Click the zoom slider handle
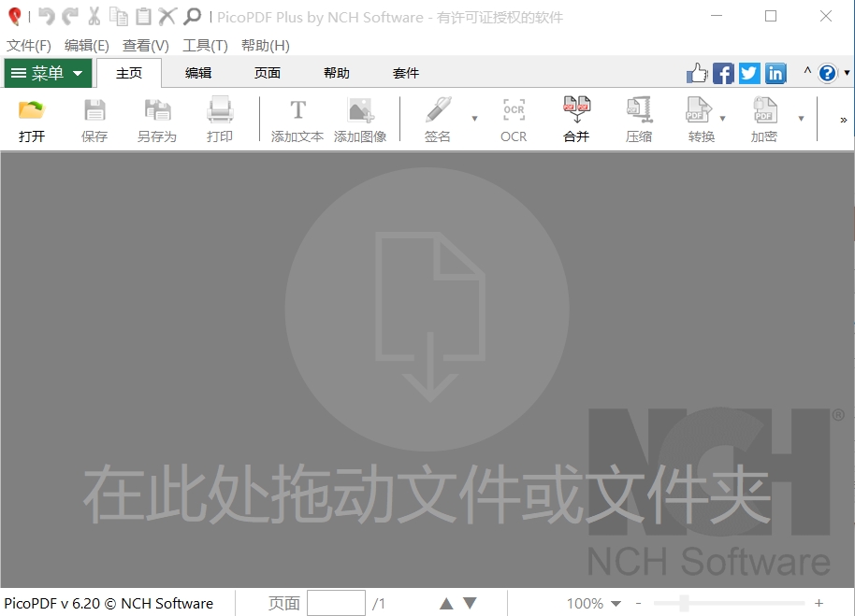Screen dimensions: 855x616 pyautogui.click(x=684, y=603)
